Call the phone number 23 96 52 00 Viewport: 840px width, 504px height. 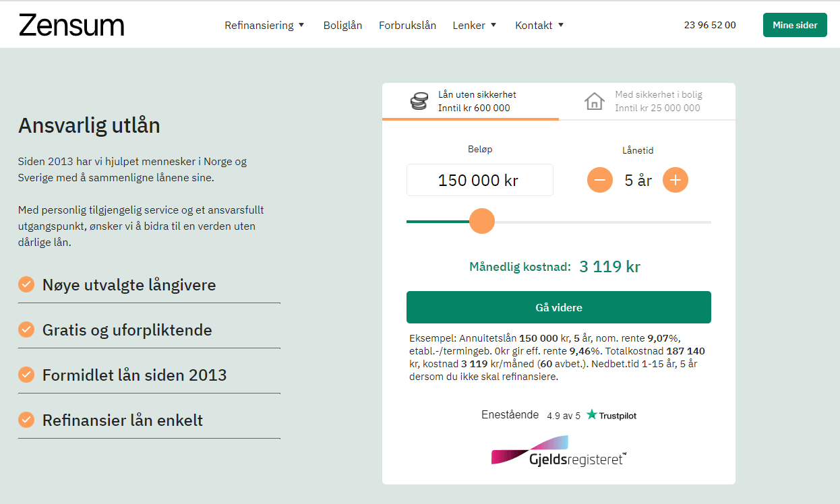coord(710,25)
